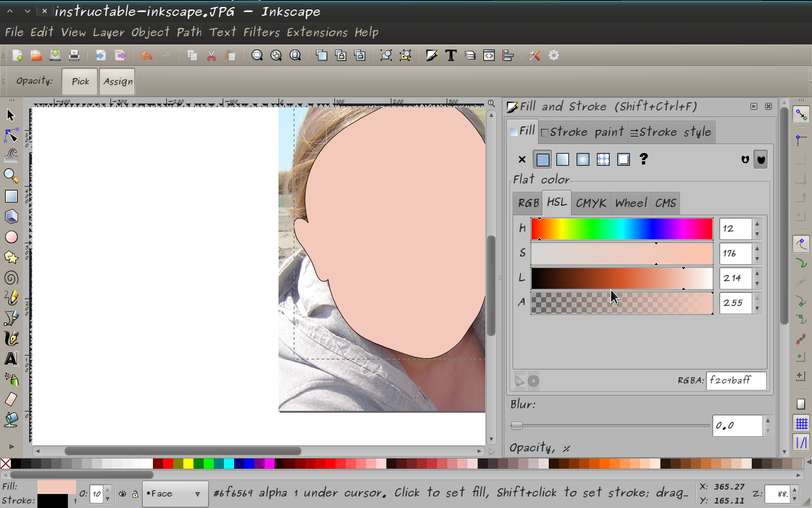
Task: Click the red palette swatch
Action: (168, 464)
